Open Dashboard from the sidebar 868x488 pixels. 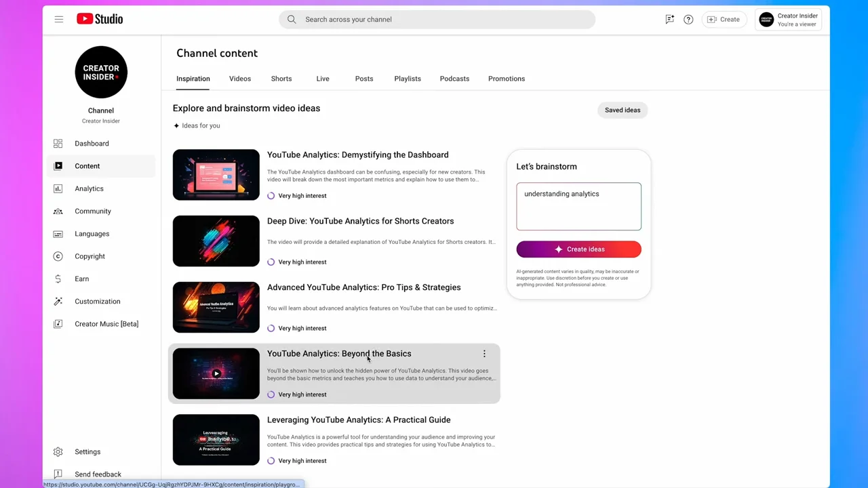point(102,144)
